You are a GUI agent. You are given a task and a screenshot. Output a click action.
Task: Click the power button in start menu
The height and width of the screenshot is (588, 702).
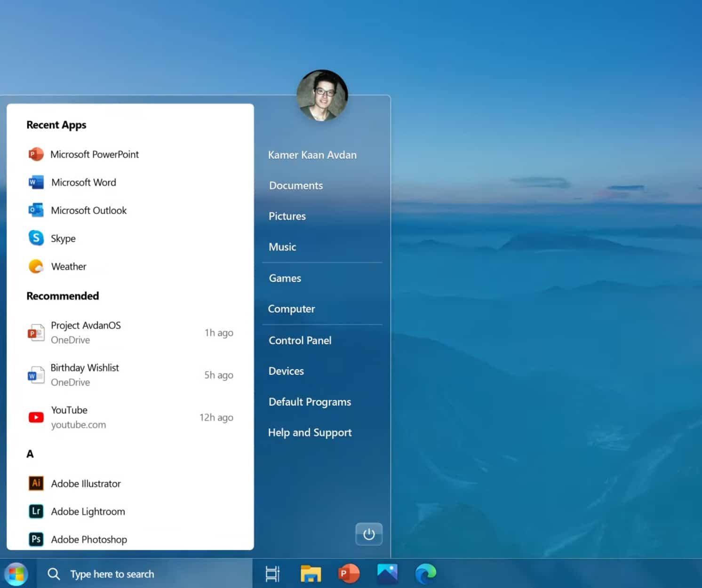tap(369, 534)
